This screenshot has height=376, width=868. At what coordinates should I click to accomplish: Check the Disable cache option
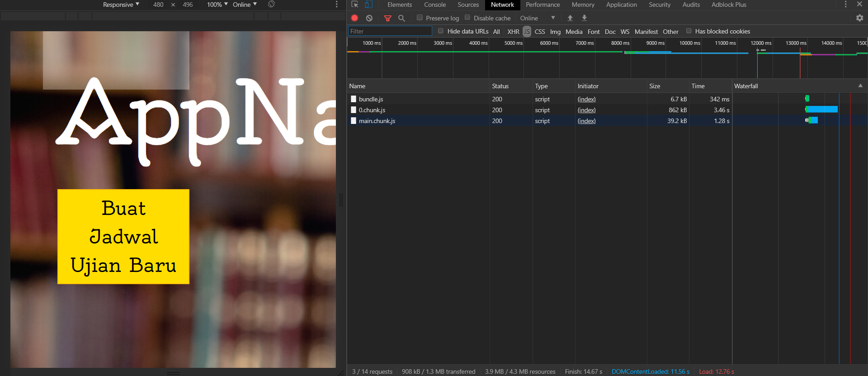pyautogui.click(x=467, y=18)
